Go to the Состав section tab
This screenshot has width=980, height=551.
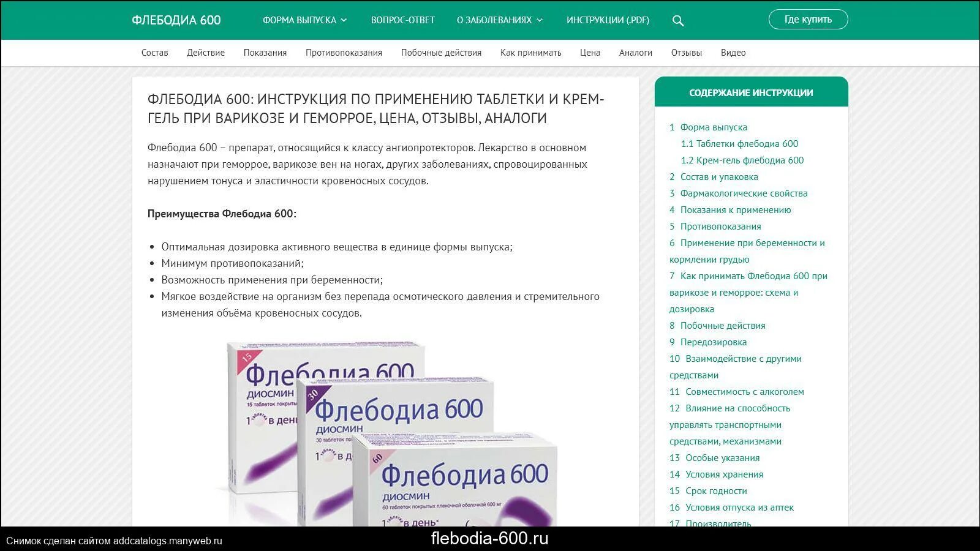(154, 53)
